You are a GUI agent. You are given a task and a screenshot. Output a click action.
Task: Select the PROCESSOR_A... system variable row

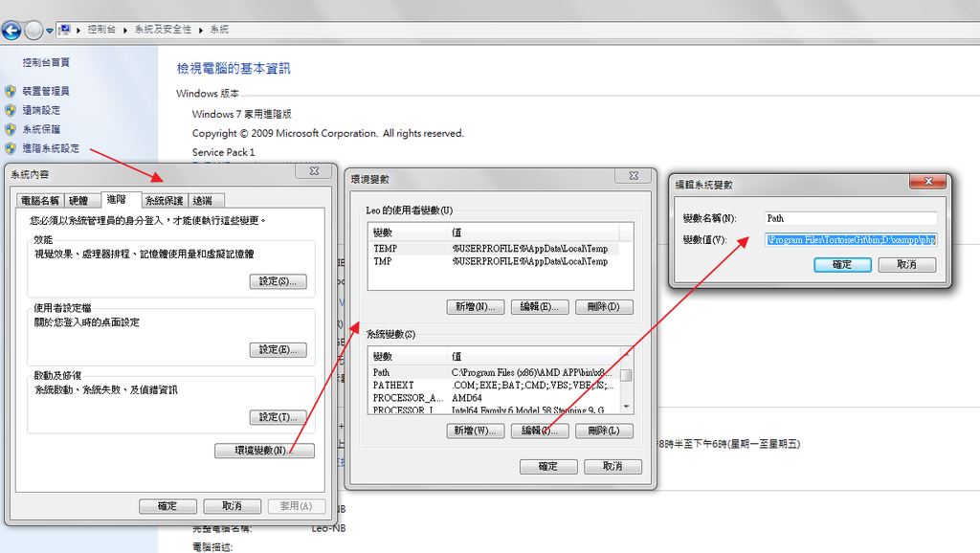pyautogui.click(x=495, y=397)
